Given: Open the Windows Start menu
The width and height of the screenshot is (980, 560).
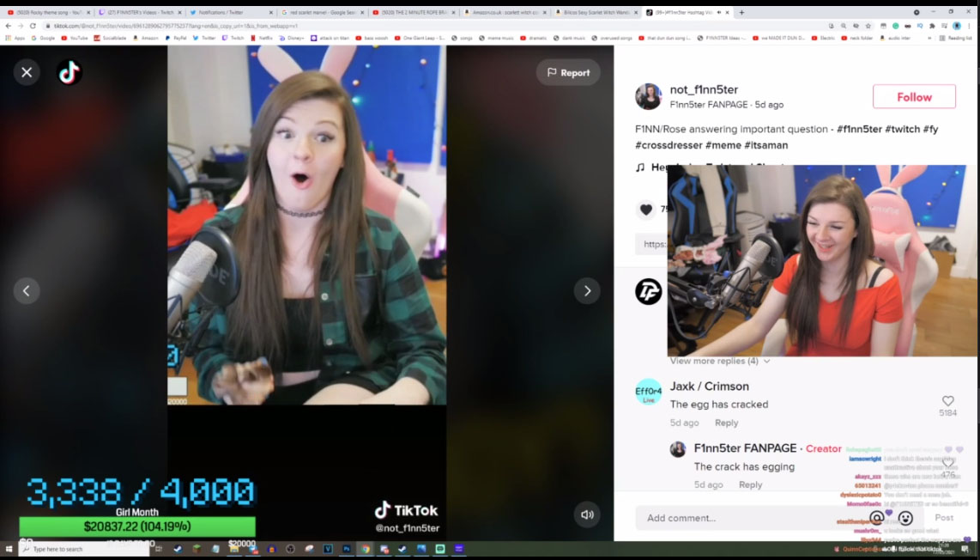Looking at the screenshot, I should (9, 550).
